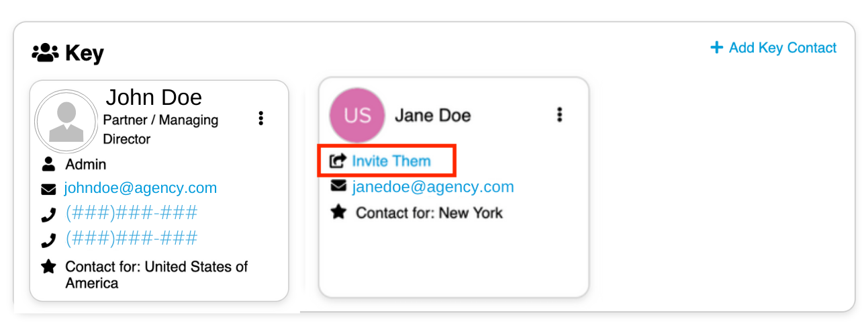Image resolution: width=868 pixels, height=328 pixels.
Task: Click the second phone icon in John's card
Action: pos(48,241)
